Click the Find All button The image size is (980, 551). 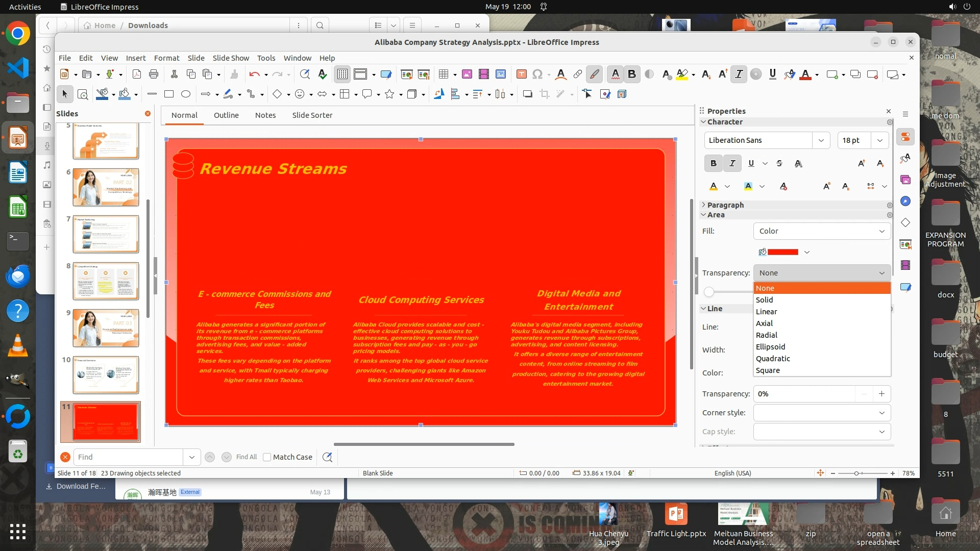247,457
